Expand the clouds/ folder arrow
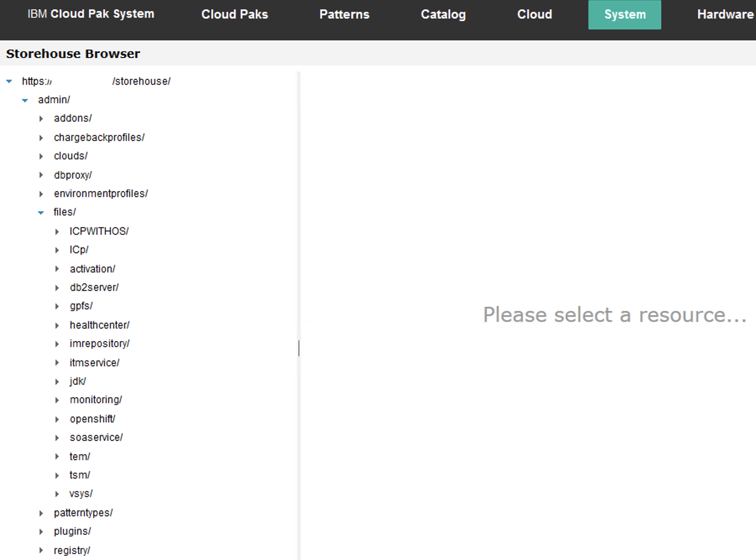This screenshot has height=560, width=756. coord(41,156)
